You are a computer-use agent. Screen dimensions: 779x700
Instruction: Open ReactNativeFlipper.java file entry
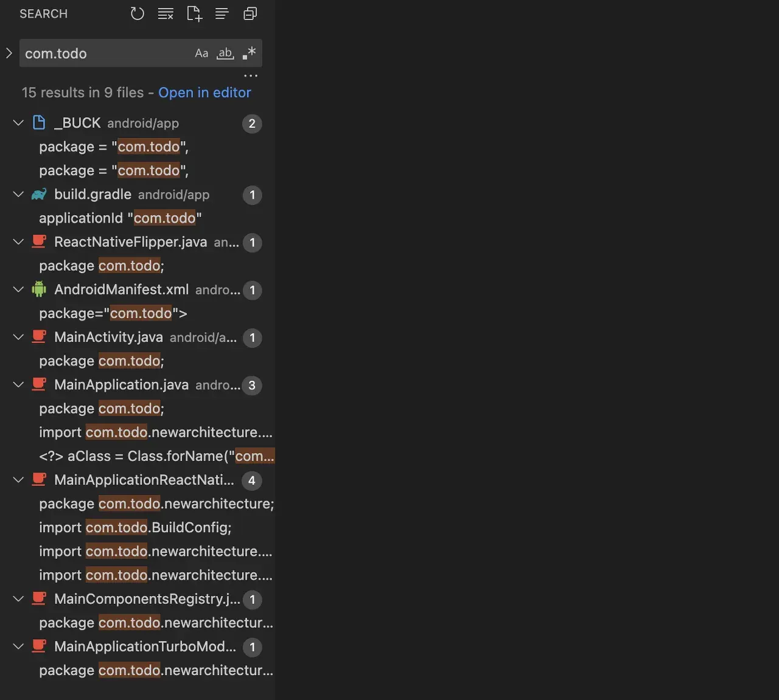point(138,242)
